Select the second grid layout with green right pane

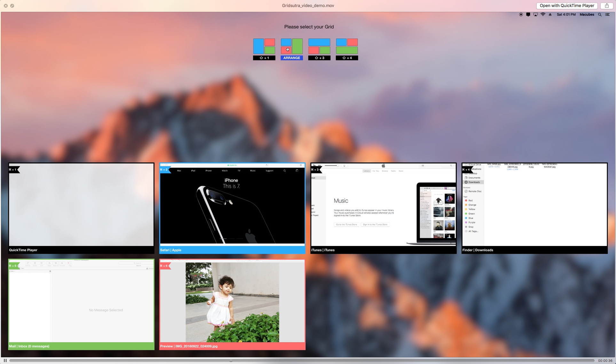(291, 46)
